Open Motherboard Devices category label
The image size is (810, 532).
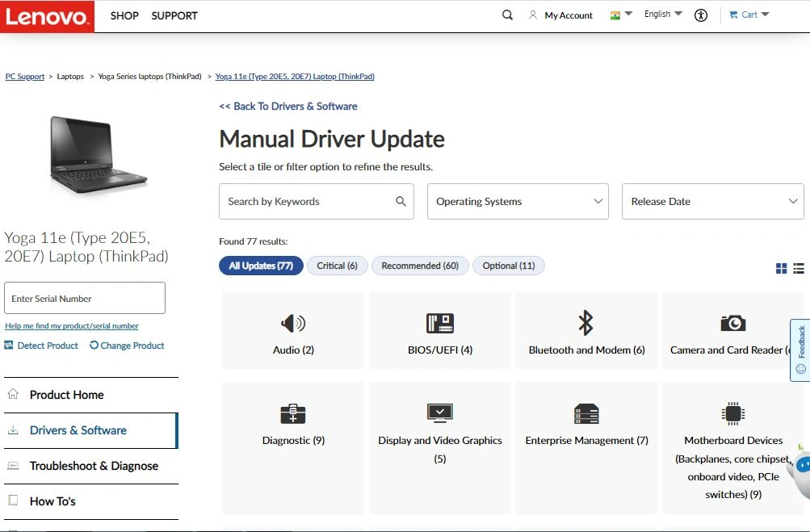pos(733,467)
